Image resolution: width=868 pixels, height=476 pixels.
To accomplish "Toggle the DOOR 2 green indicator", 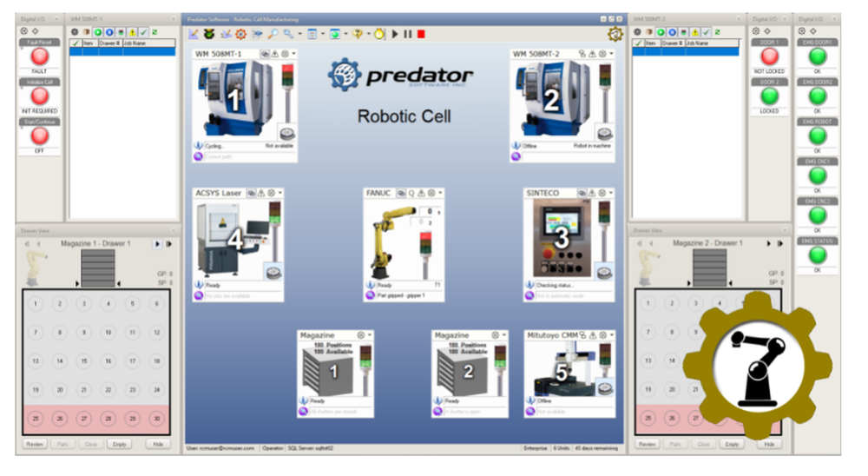I will [x=769, y=96].
